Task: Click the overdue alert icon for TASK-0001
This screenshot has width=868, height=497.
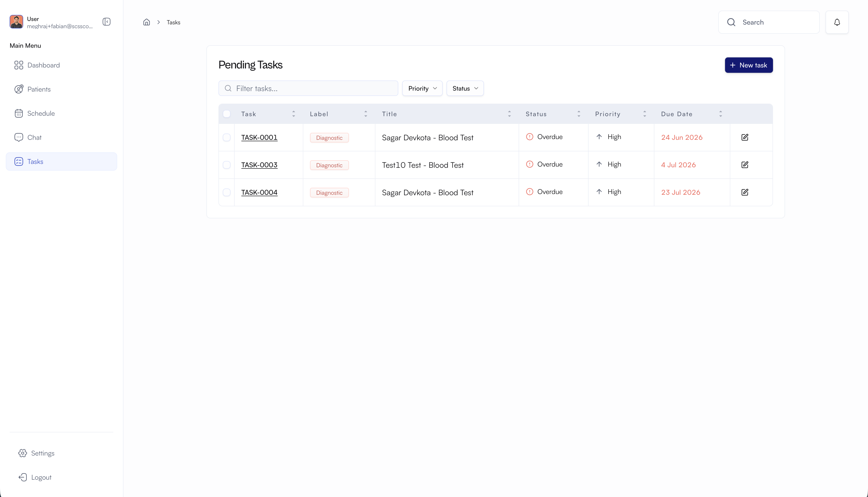Action: click(x=530, y=137)
